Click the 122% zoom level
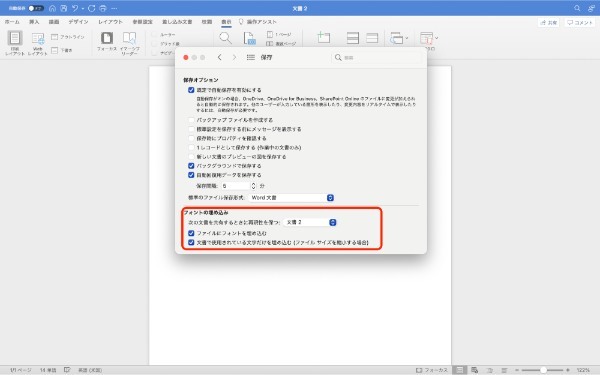600x375 pixels. point(583,370)
